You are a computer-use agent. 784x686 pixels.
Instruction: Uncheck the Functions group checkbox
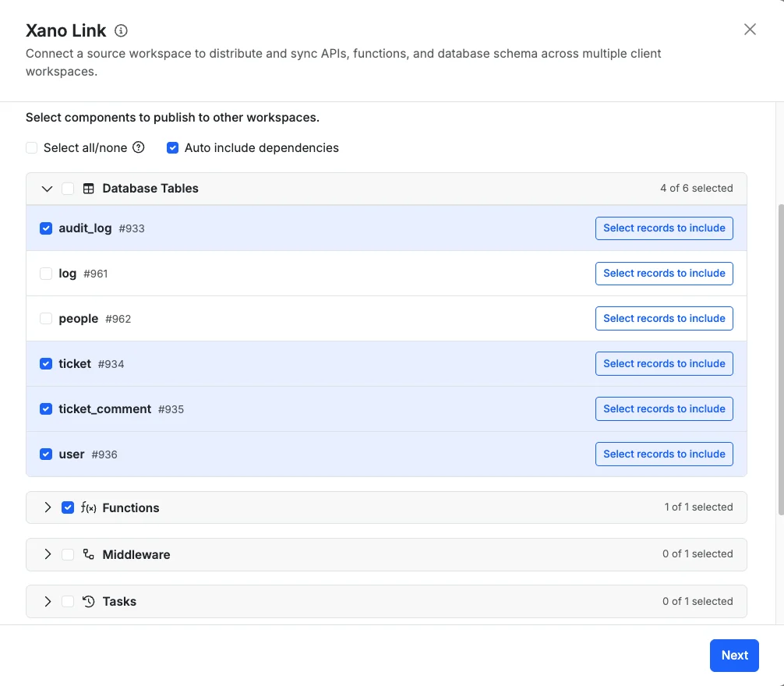point(68,507)
